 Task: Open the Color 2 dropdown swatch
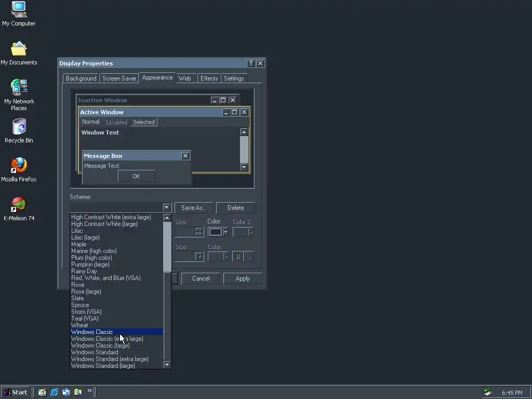(243, 232)
